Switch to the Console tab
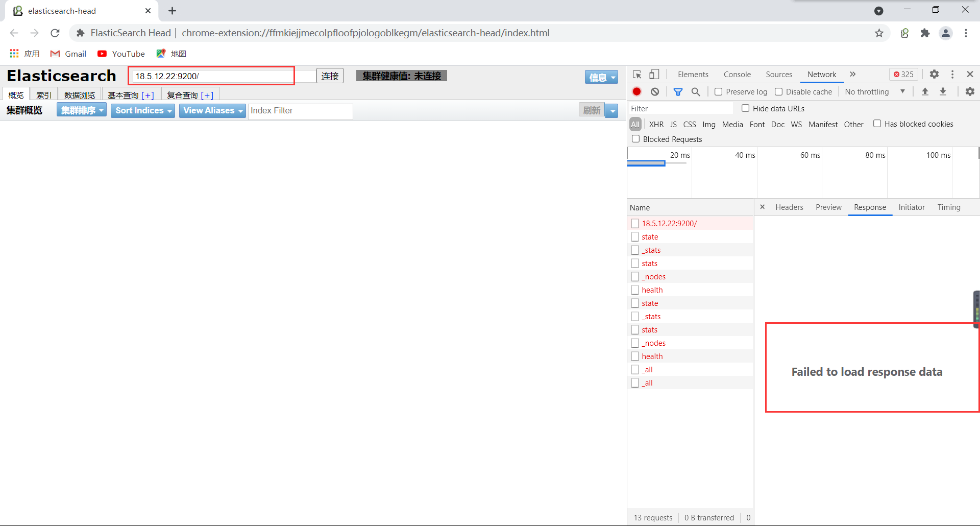The width and height of the screenshot is (980, 526). click(737, 75)
